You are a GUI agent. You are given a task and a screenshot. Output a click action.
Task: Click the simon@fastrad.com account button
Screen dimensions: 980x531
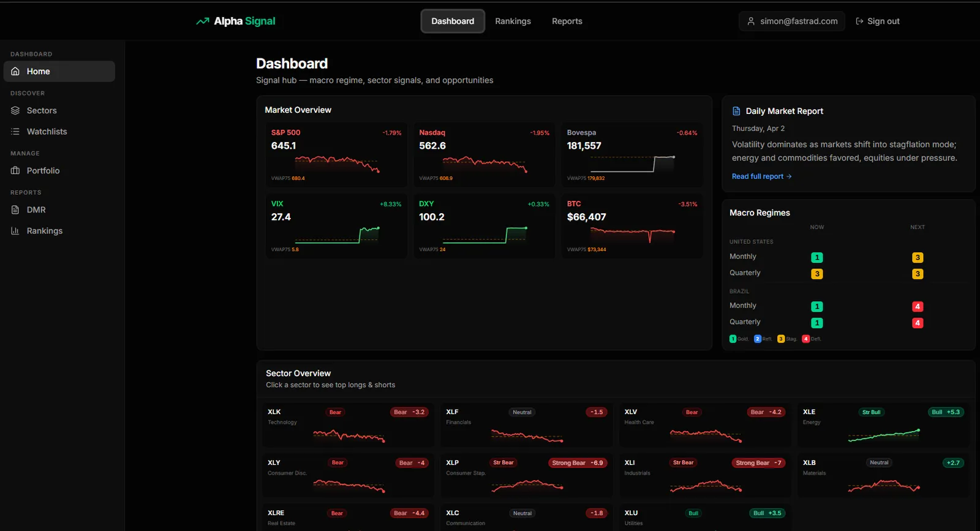[x=792, y=21]
